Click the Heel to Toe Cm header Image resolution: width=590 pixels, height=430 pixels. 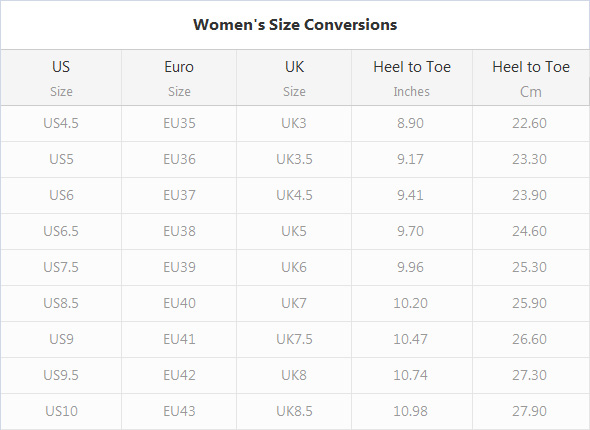[531, 78]
